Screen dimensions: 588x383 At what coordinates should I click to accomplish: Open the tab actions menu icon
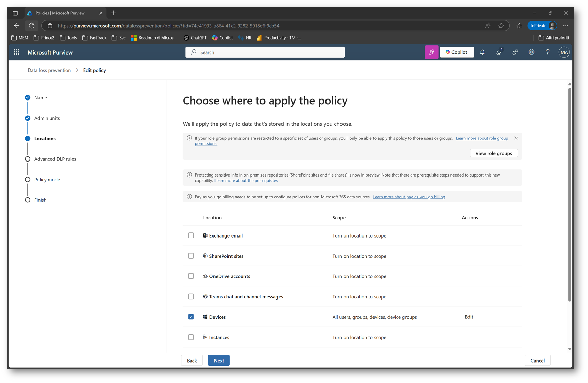click(x=15, y=13)
